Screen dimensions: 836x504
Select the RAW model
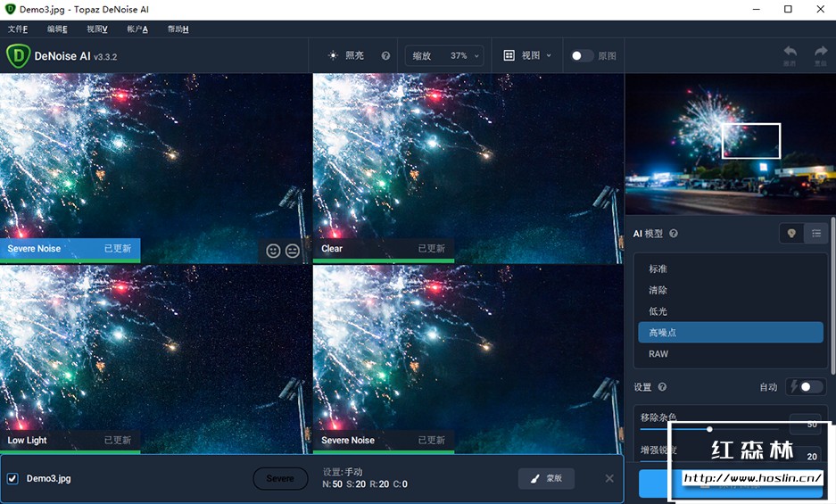[731, 353]
